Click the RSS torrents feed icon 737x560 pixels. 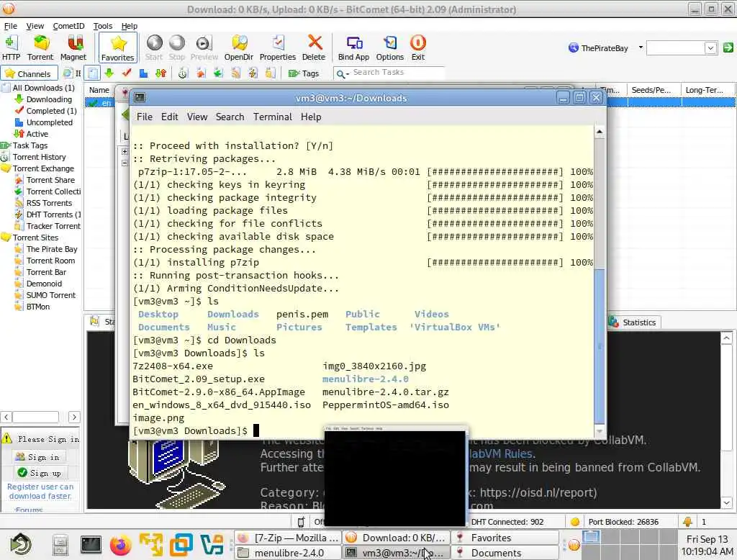[x=236, y=73]
